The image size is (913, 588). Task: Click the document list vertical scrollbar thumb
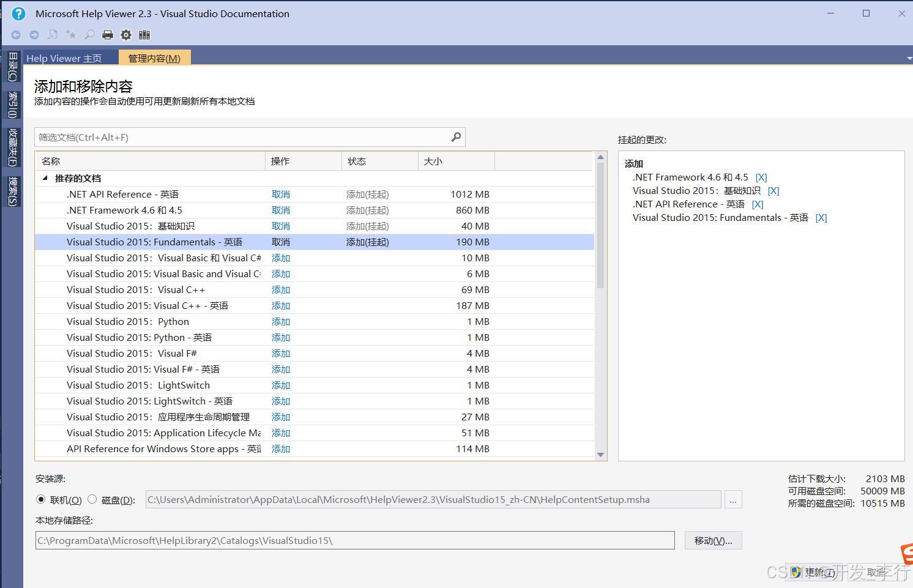point(600,225)
